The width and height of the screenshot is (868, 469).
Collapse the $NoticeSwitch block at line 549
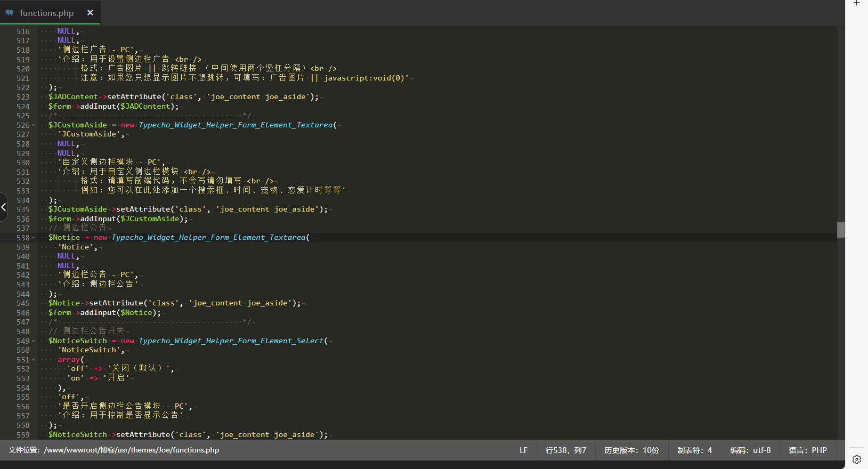click(34, 341)
